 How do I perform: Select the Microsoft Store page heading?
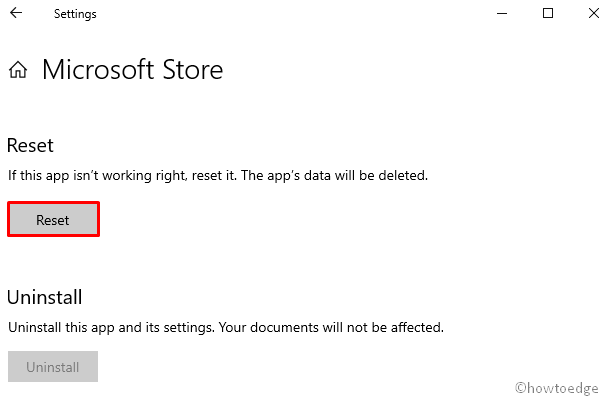pos(132,70)
